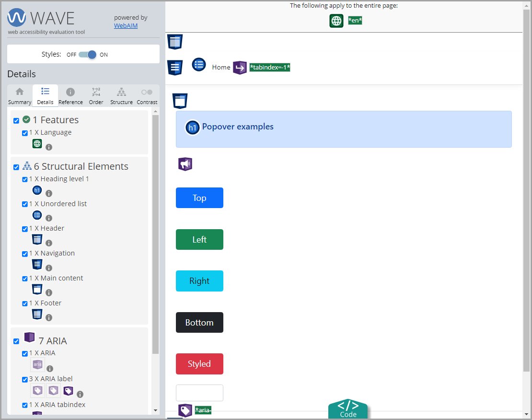The height and width of the screenshot is (420, 532).
Task: Open info for Unordered list
Action: click(49, 218)
